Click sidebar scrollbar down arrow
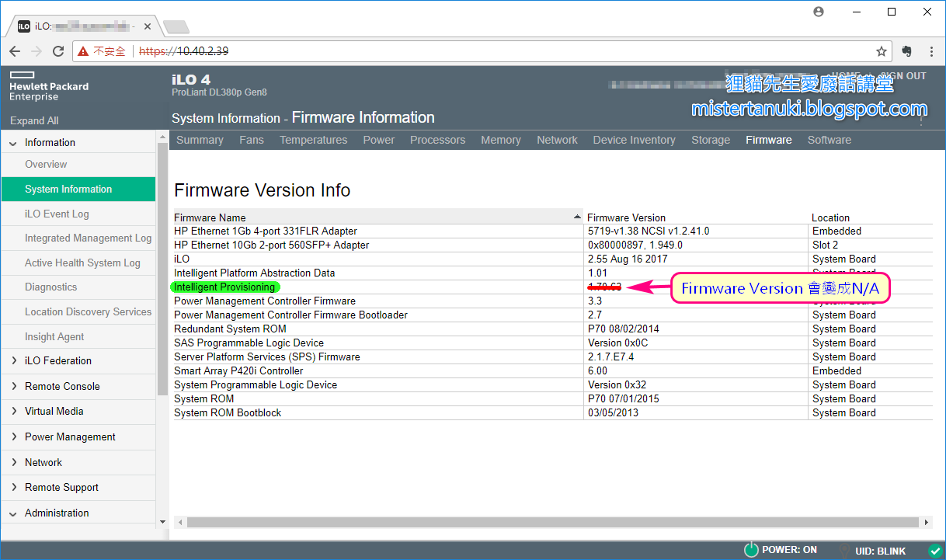 pos(162,521)
